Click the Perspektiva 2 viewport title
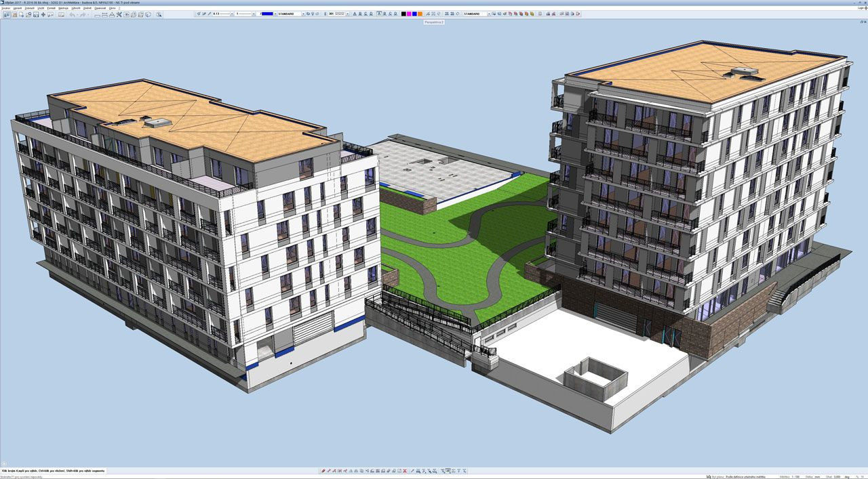Image resolution: width=868 pixels, height=479 pixels. [434, 22]
